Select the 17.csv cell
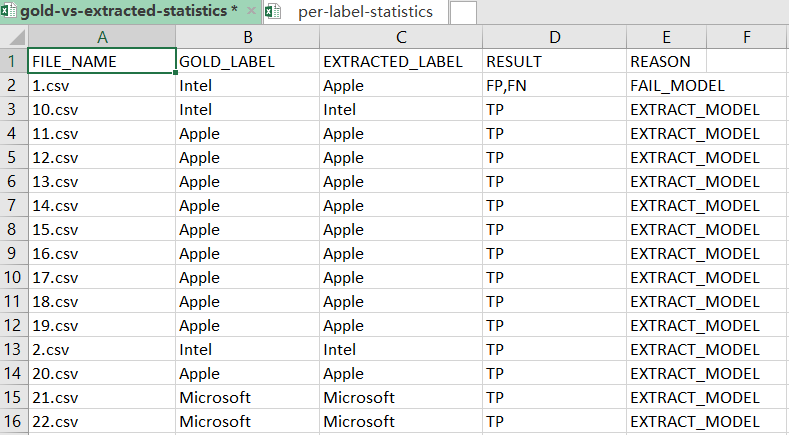Screen dimensions: 789x435 click(x=102, y=277)
